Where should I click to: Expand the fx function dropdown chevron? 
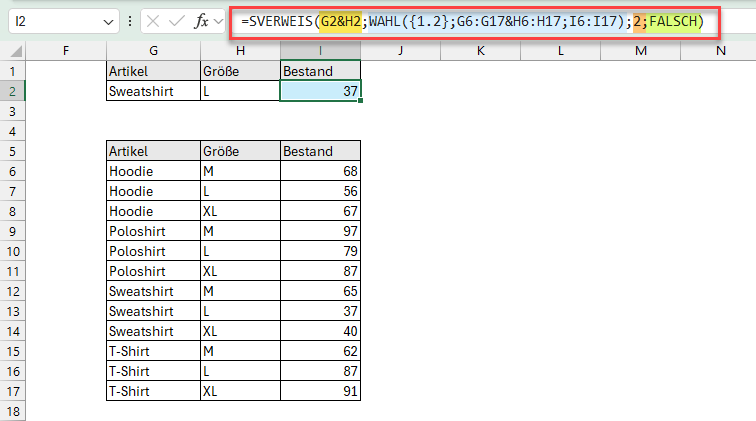tap(219, 21)
